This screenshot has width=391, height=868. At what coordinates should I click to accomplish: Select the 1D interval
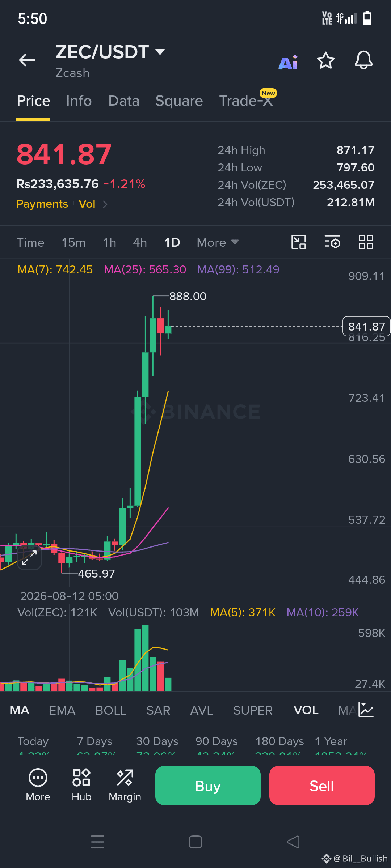click(172, 242)
